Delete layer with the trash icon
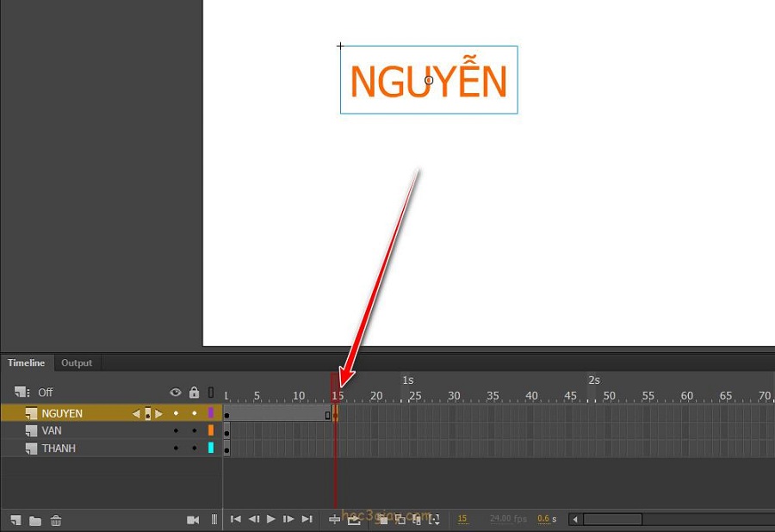The height and width of the screenshot is (532, 775). (56, 520)
